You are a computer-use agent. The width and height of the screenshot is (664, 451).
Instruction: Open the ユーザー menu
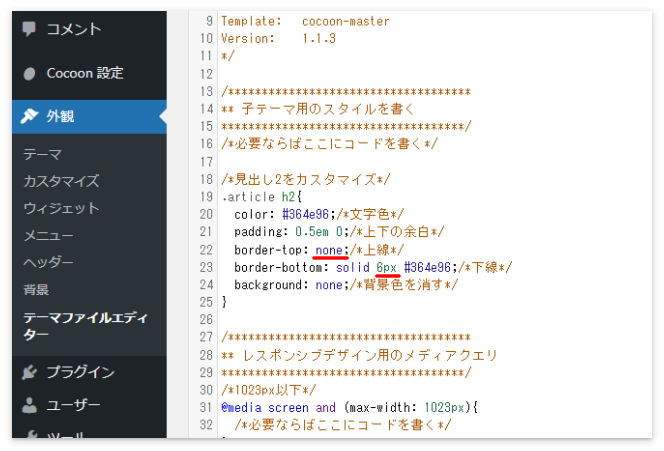pos(89,405)
